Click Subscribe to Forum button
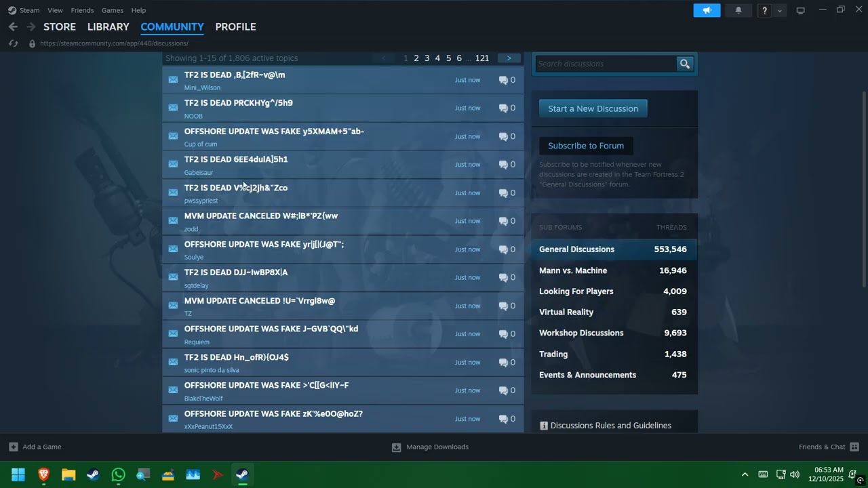Screen dimensions: 868x488 tap(586, 146)
